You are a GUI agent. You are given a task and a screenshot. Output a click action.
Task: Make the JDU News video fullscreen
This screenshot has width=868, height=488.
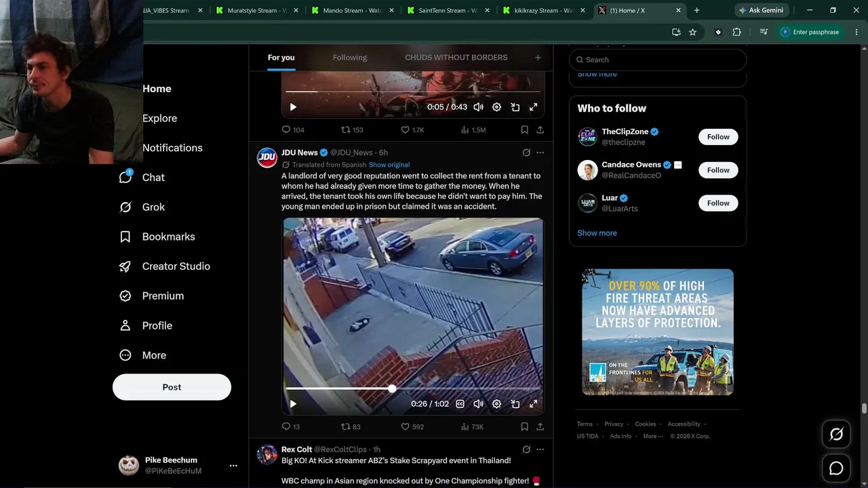(x=534, y=404)
